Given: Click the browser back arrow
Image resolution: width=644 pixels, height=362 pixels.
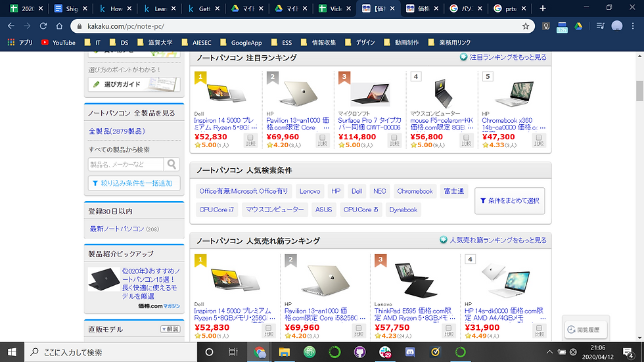Looking at the screenshot, I should point(11,26).
